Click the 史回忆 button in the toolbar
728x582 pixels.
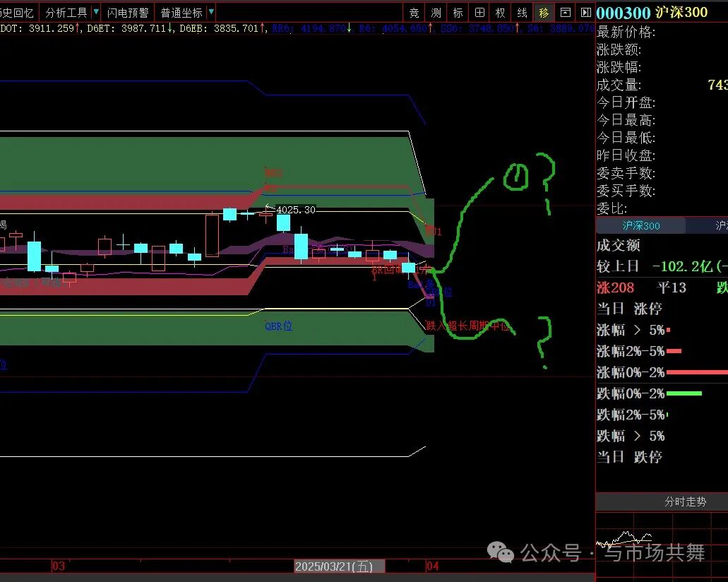(18, 13)
